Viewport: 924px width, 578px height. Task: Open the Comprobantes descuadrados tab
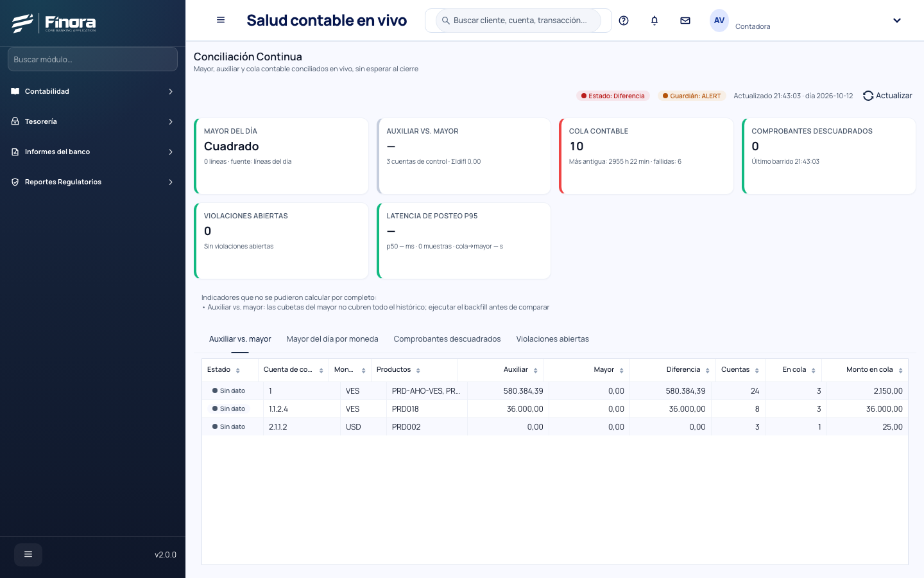[x=447, y=339]
